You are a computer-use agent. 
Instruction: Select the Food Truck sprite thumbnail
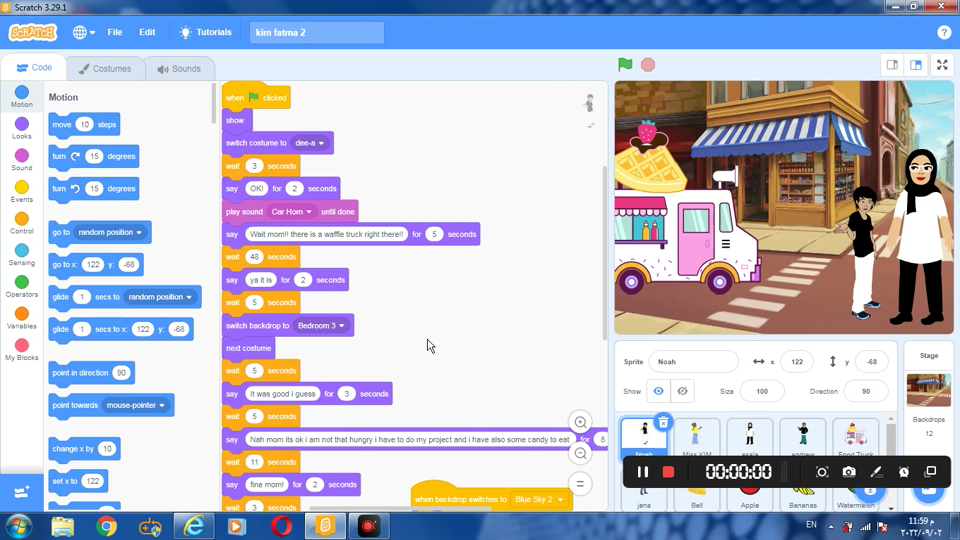coord(855,438)
